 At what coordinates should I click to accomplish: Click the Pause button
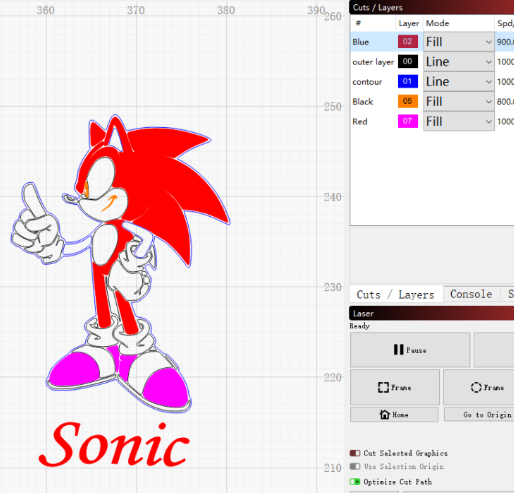[410, 350]
